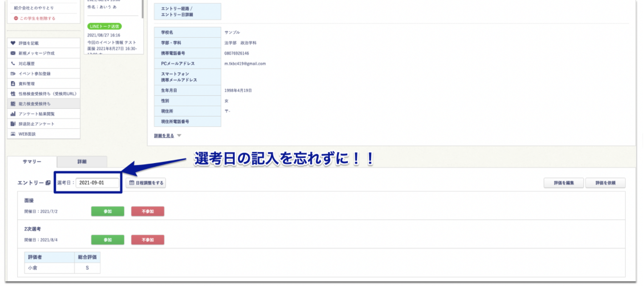644x286 pixels.
Task: Open the WEB面談 sidebar icon
Action: pos(12,133)
